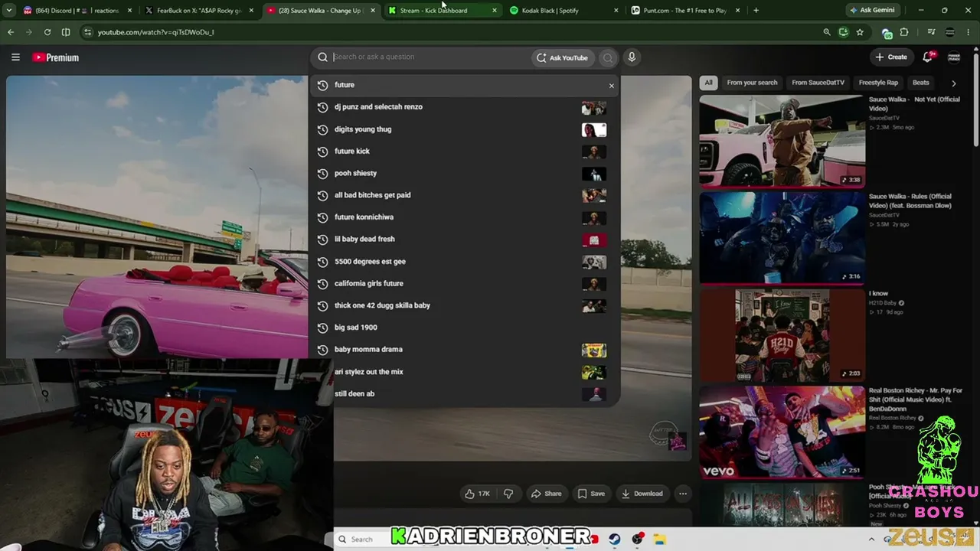The width and height of the screenshot is (980, 551).
Task: Open a new browser tab
Action: click(756, 11)
